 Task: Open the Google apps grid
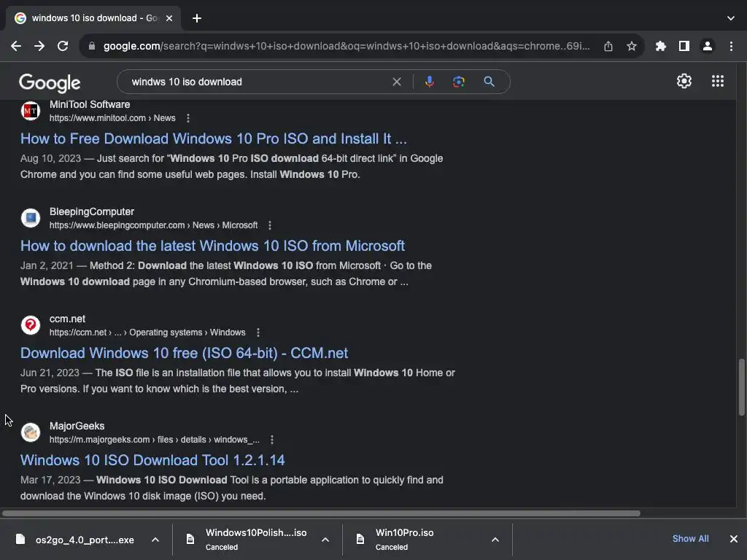(x=718, y=81)
